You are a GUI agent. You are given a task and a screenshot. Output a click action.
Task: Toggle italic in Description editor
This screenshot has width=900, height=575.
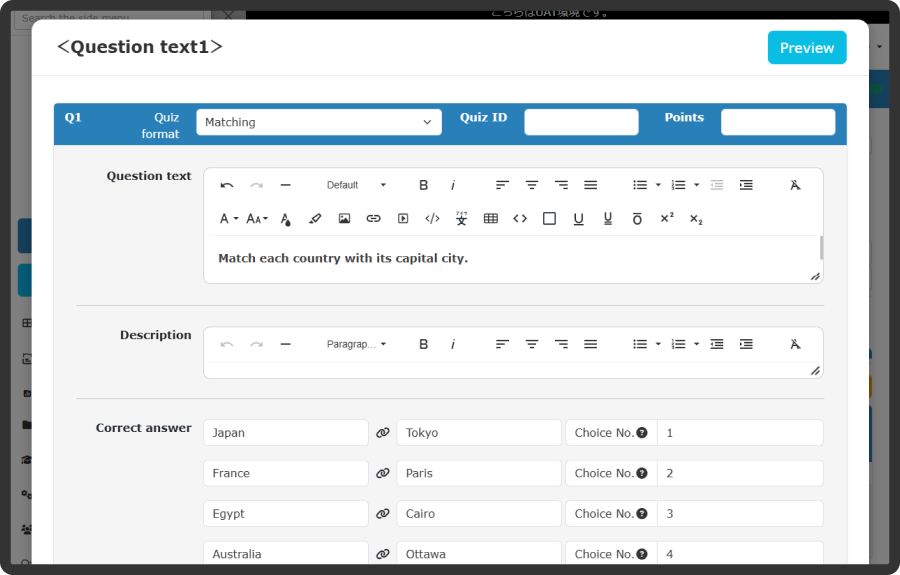[x=453, y=344]
